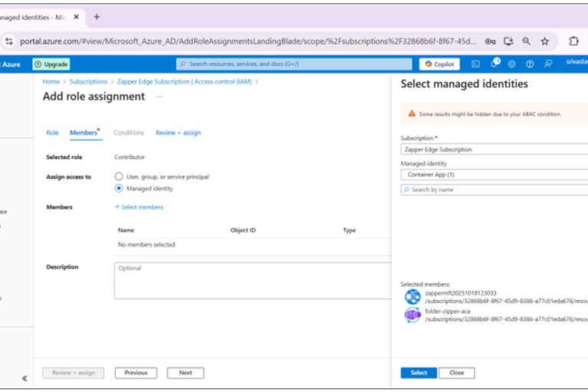Switch to the Members tab

(84, 132)
